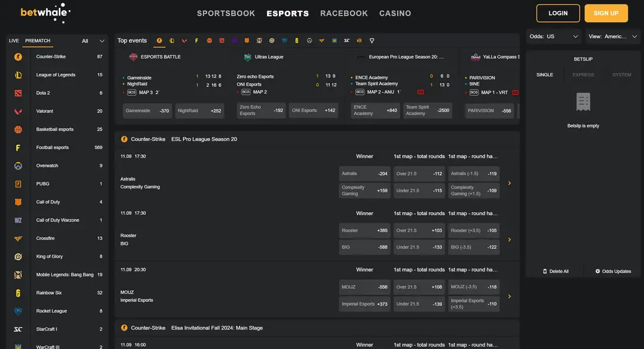Select Football esports icon in Top events bar

(x=197, y=40)
